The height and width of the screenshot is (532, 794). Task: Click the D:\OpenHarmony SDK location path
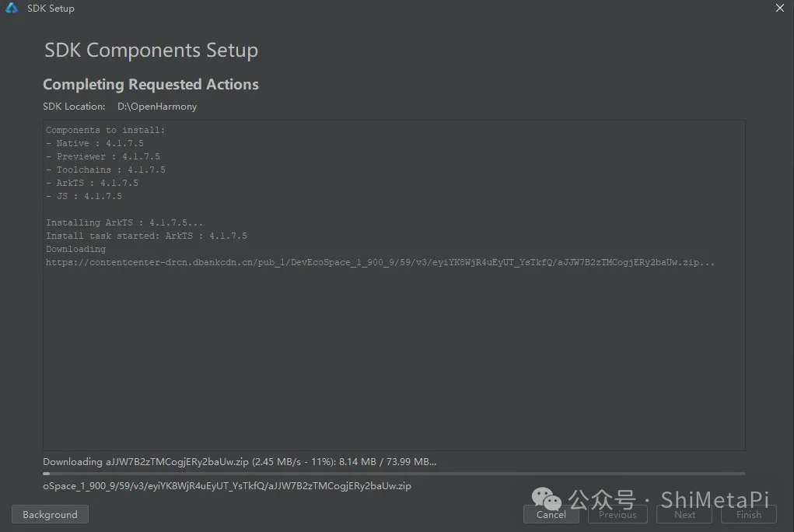pyautogui.click(x=157, y=107)
